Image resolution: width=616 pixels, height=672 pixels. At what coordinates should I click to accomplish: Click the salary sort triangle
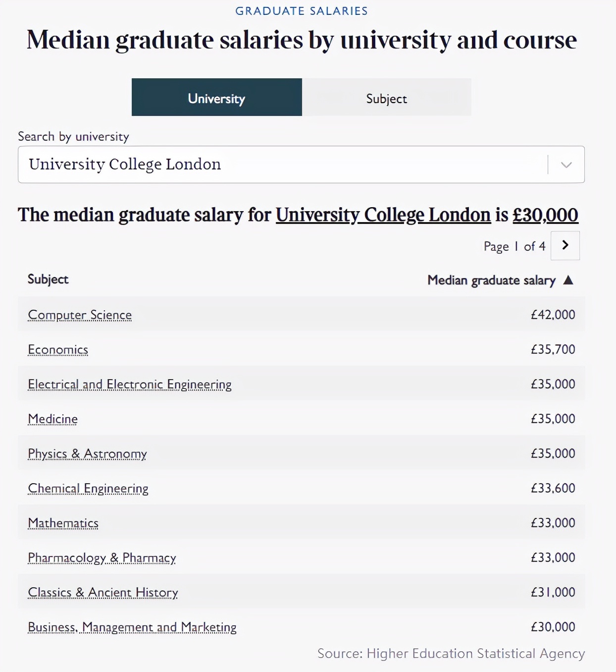click(x=568, y=280)
